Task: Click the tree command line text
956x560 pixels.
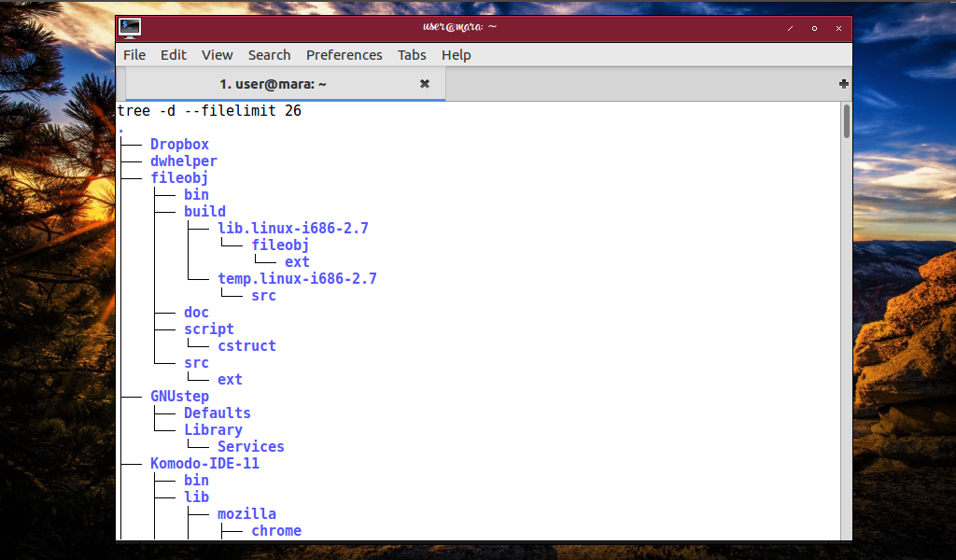Action: coord(209,111)
